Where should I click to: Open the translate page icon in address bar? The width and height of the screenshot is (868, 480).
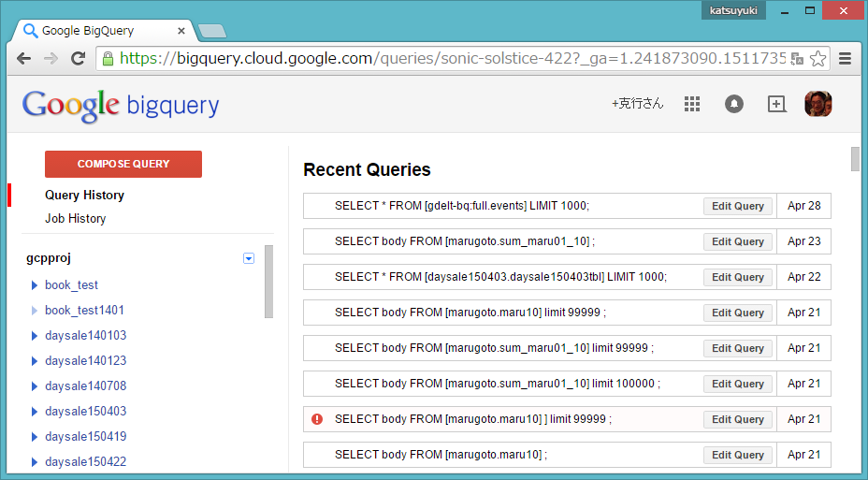797,59
